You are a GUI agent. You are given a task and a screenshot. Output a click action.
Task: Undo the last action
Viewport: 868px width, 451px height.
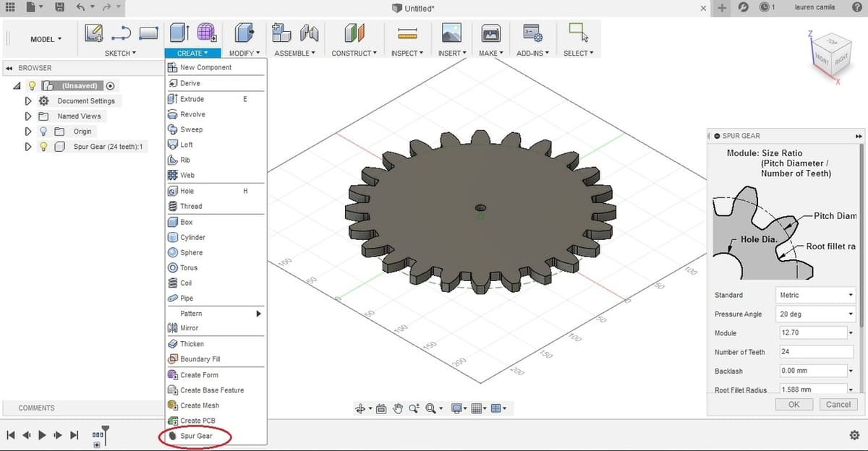(x=80, y=7)
